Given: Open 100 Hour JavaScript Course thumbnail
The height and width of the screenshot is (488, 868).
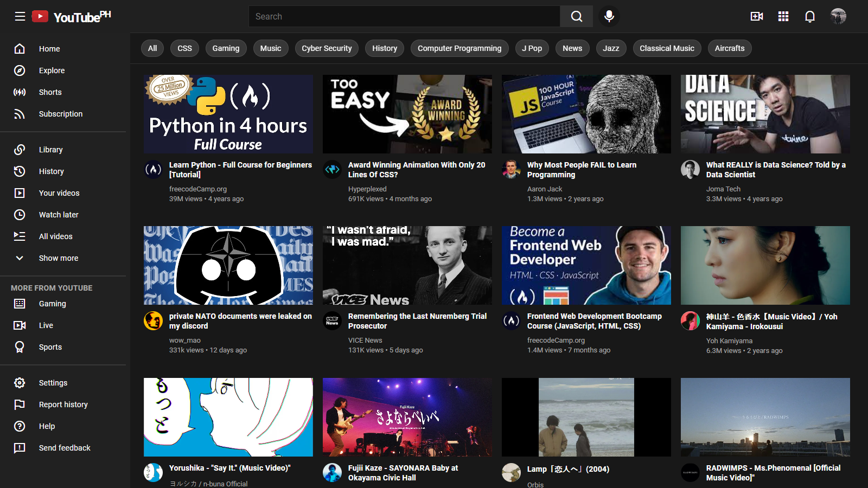Looking at the screenshot, I should 586,114.
